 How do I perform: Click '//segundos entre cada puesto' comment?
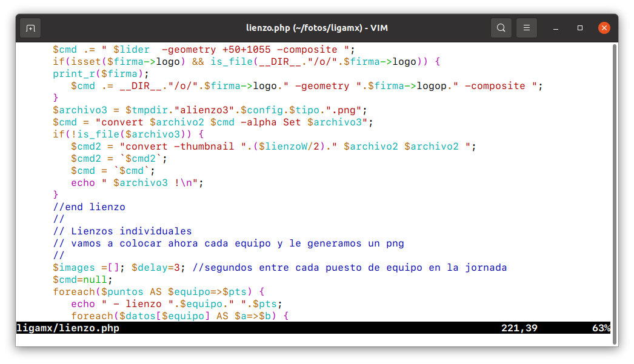(350, 268)
